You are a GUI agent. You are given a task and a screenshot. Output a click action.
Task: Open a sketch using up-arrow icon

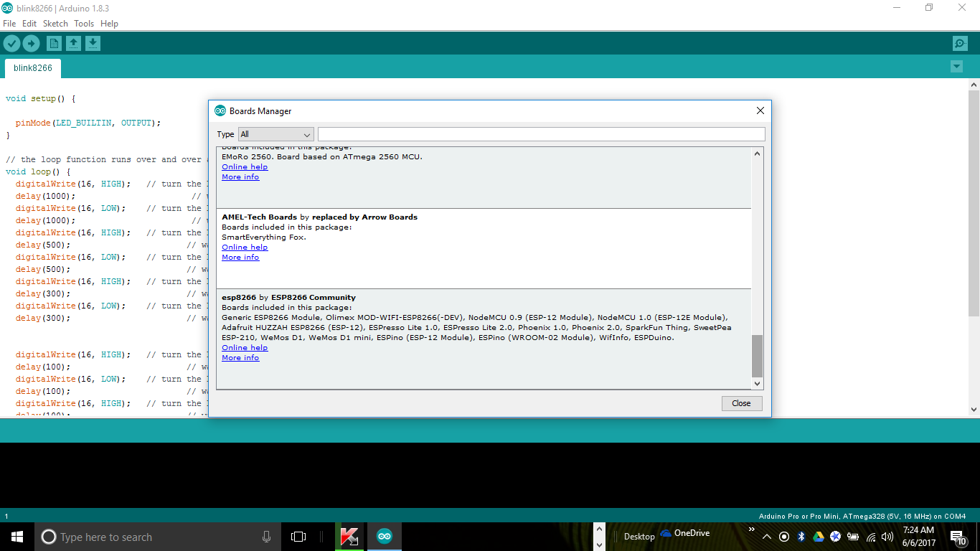(x=73, y=44)
